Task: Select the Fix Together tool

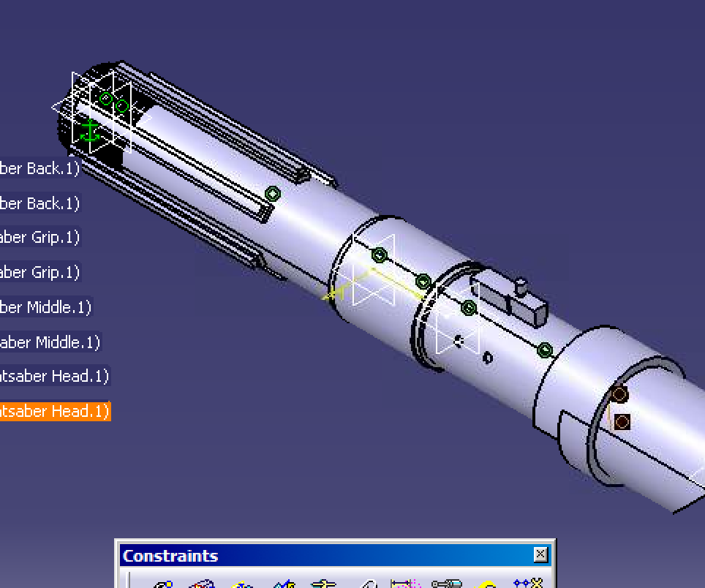Action: point(368,584)
